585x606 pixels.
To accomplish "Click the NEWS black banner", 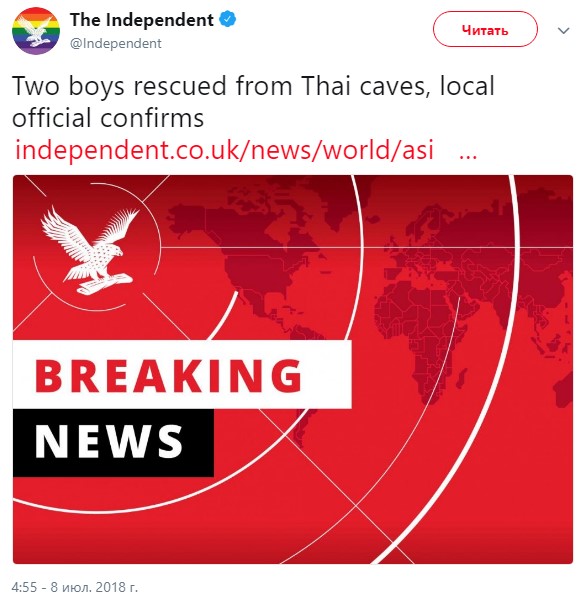I will (113, 443).
